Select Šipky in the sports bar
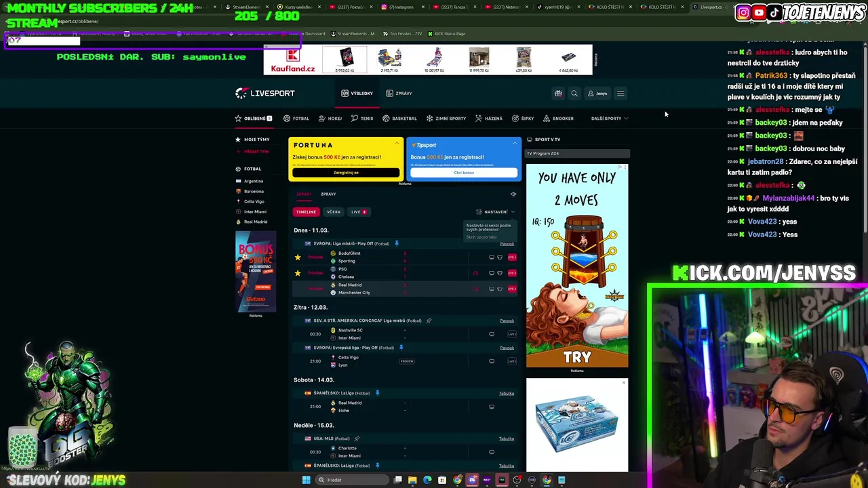This screenshot has width=868, height=488. (523, 119)
